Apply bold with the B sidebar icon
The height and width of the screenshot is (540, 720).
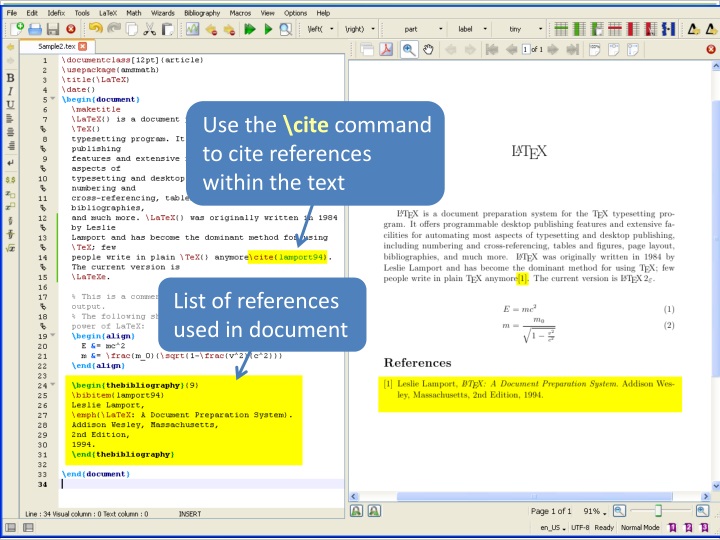point(10,78)
